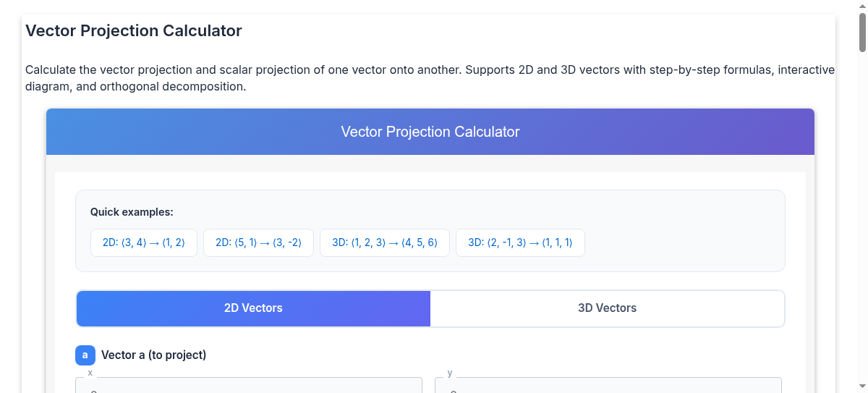
Task: Switch to the 2D Vectors tab
Action: (253, 308)
